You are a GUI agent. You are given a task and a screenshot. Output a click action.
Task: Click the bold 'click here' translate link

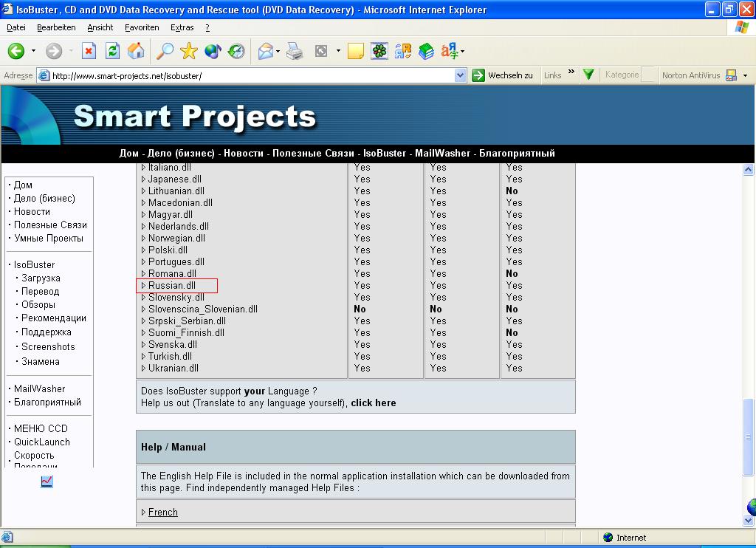373,403
